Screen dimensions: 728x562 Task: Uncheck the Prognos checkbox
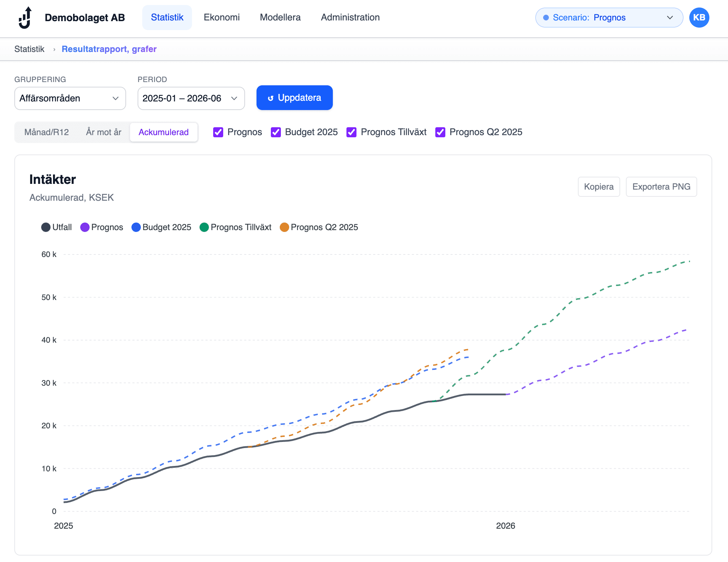pyautogui.click(x=218, y=132)
